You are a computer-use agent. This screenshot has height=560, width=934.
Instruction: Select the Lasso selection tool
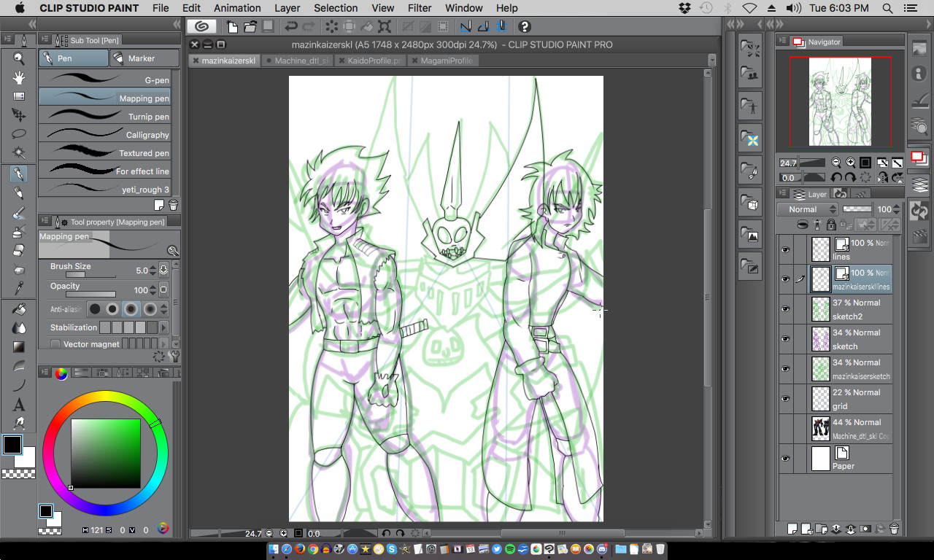[x=19, y=134]
